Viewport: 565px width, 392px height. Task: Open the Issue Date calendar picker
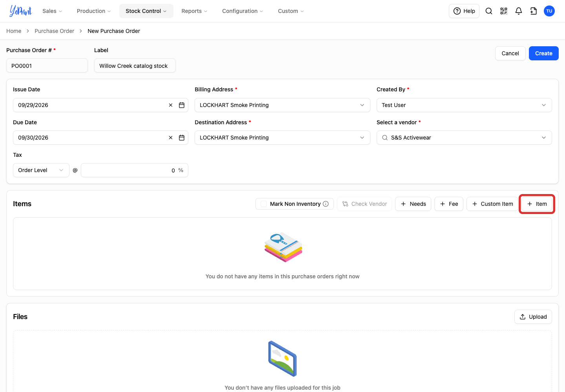pos(182,105)
